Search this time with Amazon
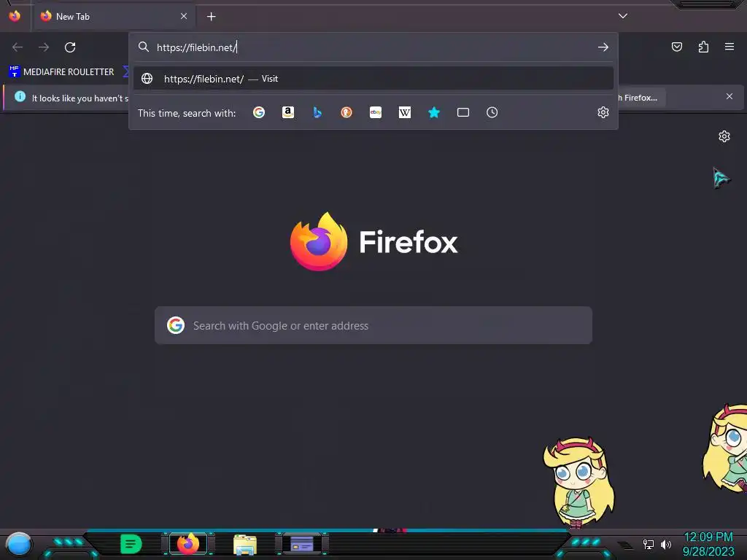This screenshot has width=747, height=560. (287, 112)
